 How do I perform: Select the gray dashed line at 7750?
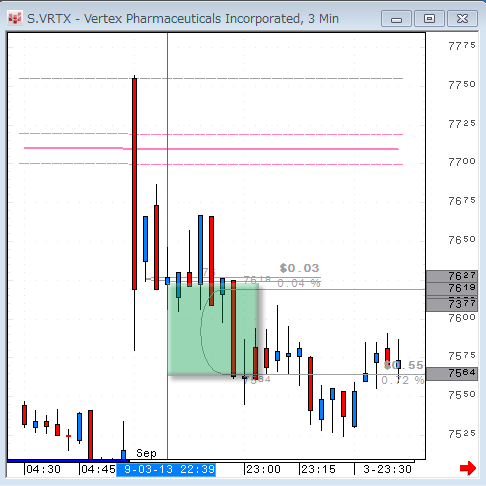click(211, 79)
